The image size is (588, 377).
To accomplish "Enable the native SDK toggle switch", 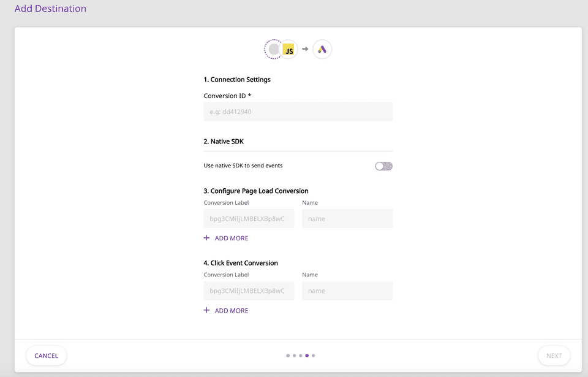I will (x=383, y=166).
